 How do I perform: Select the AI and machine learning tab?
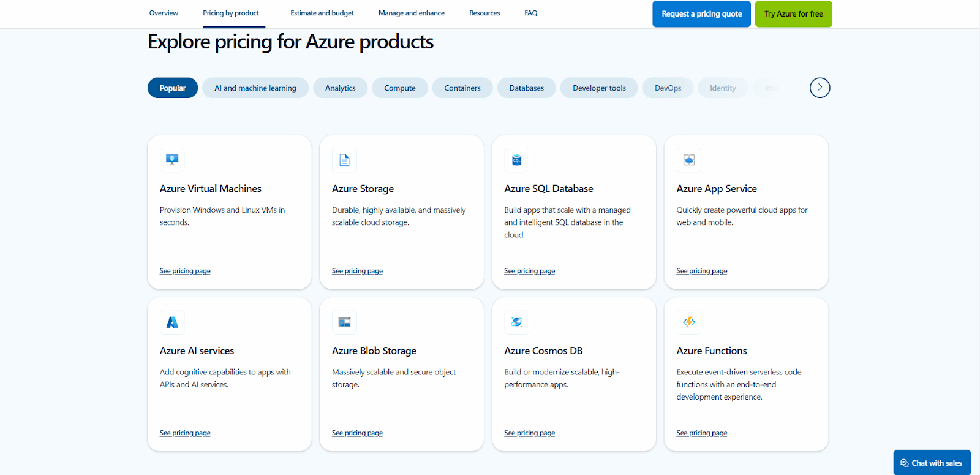(x=255, y=88)
